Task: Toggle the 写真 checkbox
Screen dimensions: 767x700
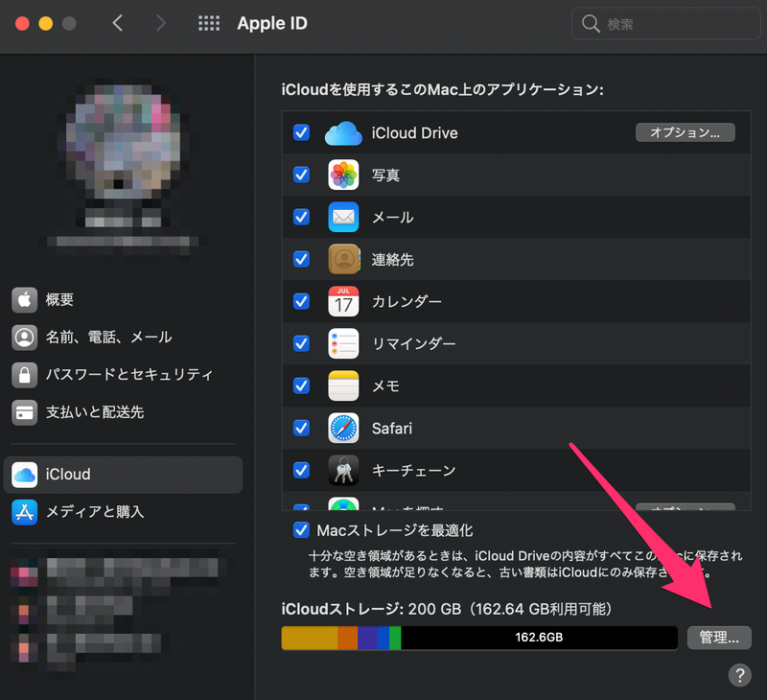Action: [x=301, y=175]
